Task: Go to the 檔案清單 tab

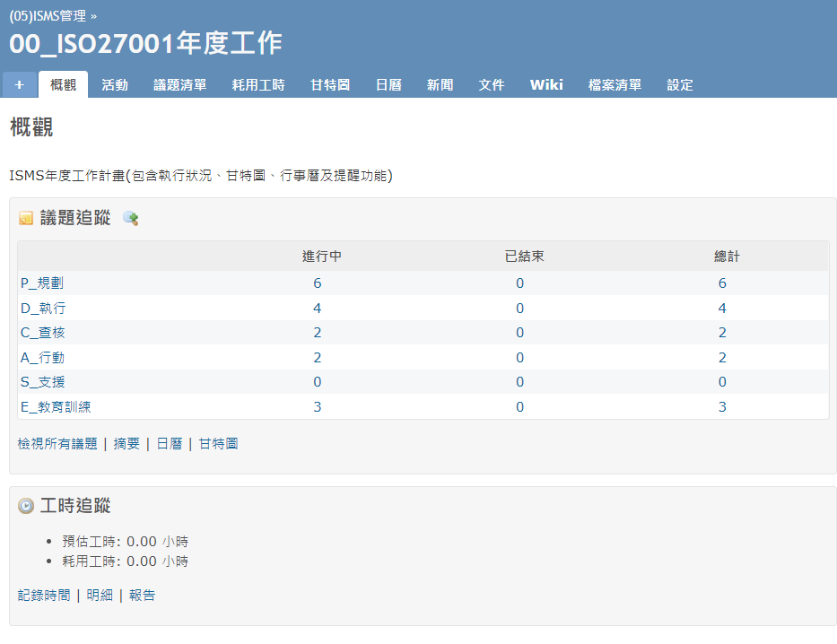Action: (x=615, y=85)
